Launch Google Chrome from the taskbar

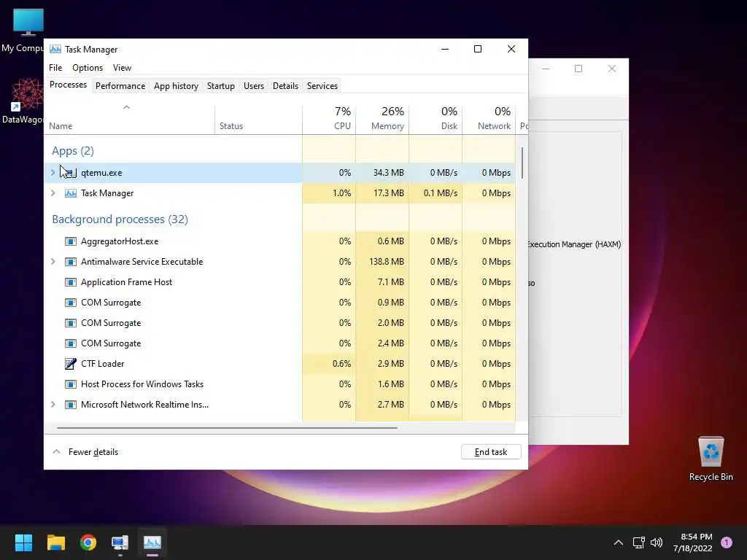[x=88, y=542]
